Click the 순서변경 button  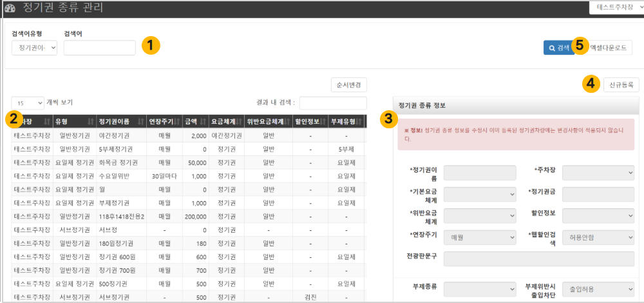point(348,84)
